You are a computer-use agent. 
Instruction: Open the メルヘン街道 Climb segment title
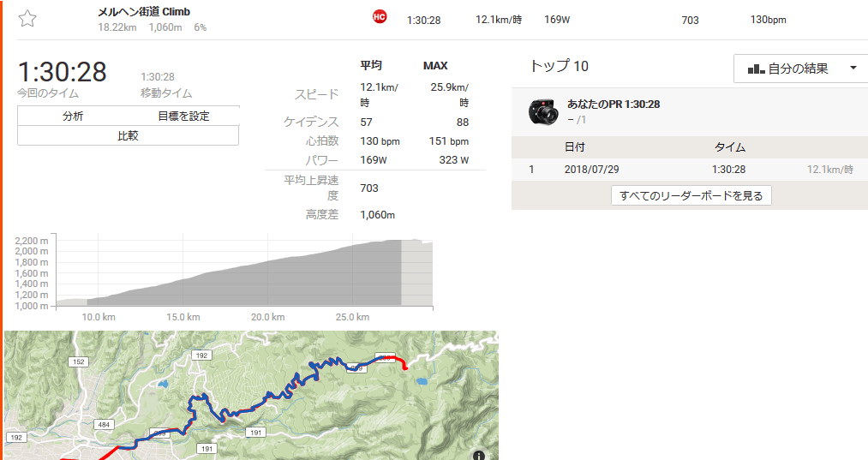pos(144,12)
